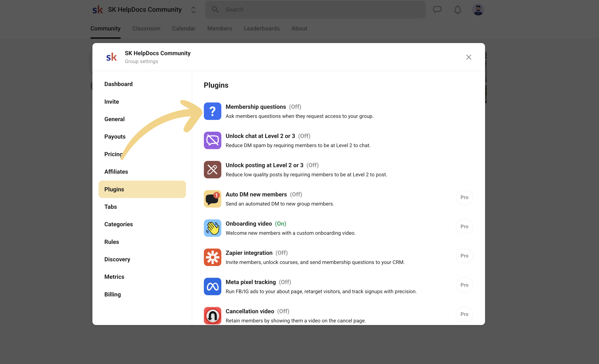Screen dimensions: 599x364
Task: Open Rules settings section
Action: coord(142,242)
